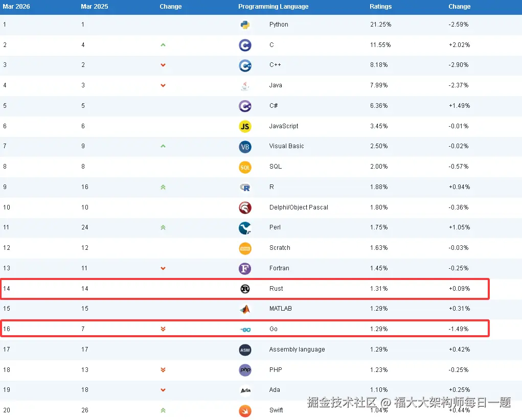Click the C# logo icon

[245, 106]
